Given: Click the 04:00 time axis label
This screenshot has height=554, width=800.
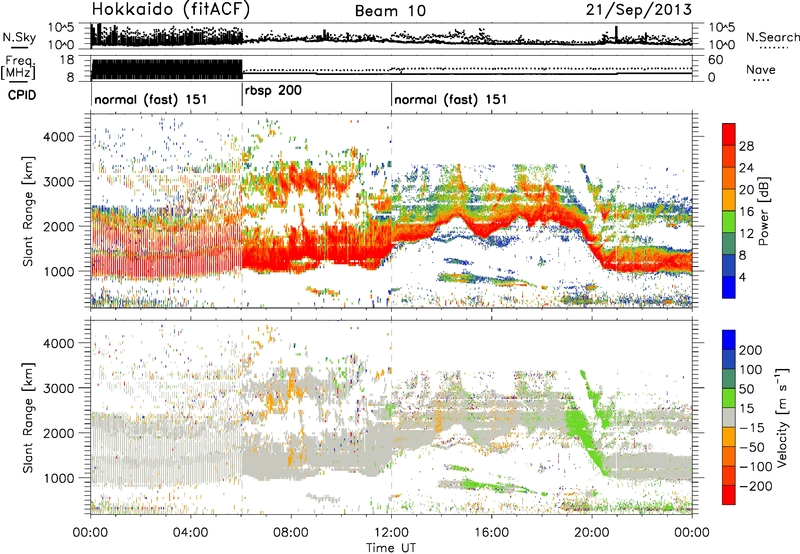Looking at the screenshot, I should coord(190,533).
